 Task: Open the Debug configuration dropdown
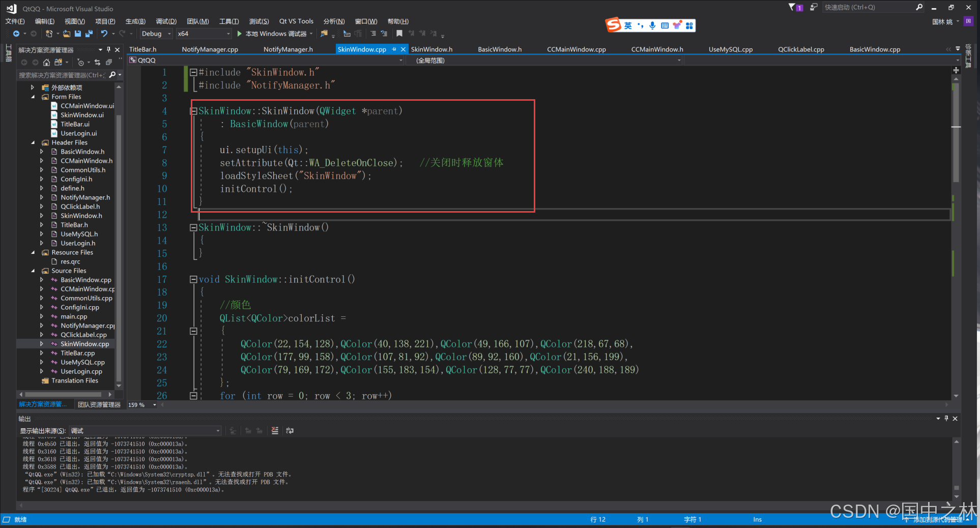[x=156, y=34]
